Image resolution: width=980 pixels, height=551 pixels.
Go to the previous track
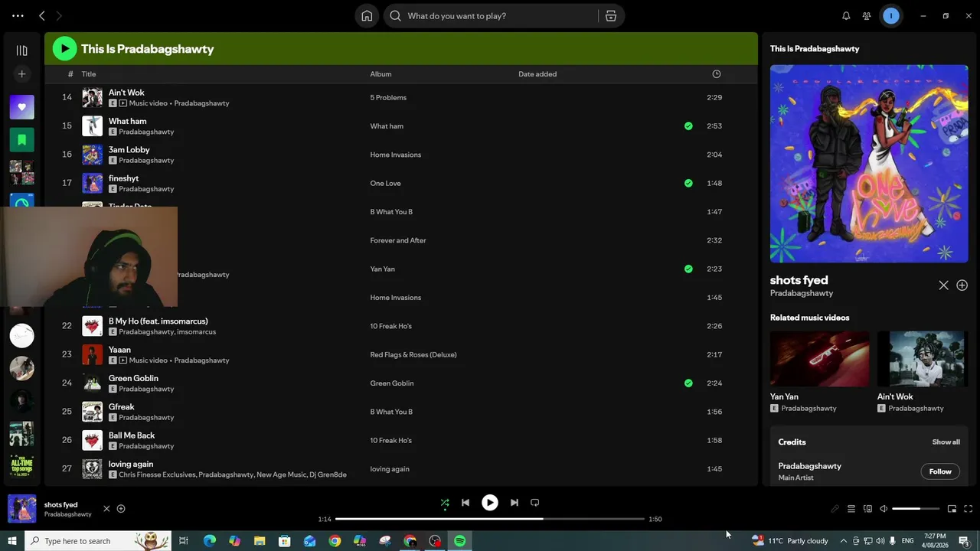(x=465, y=503)
